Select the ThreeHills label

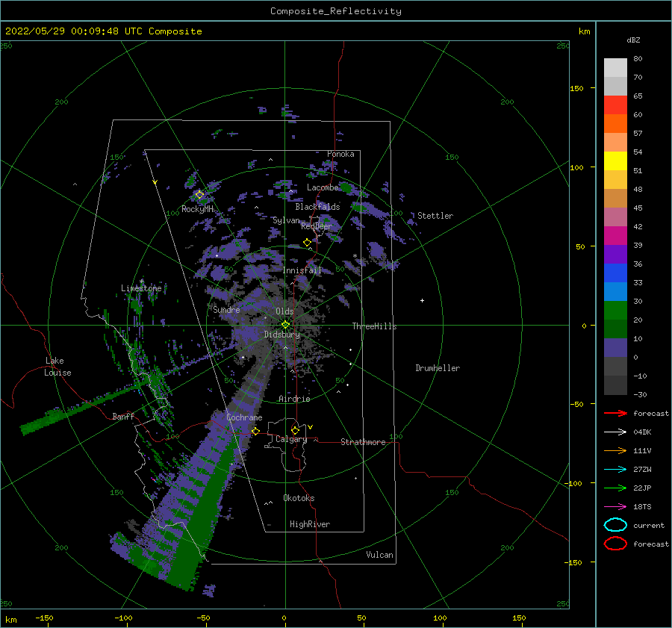pyautogui.click(x=375, y=326)
